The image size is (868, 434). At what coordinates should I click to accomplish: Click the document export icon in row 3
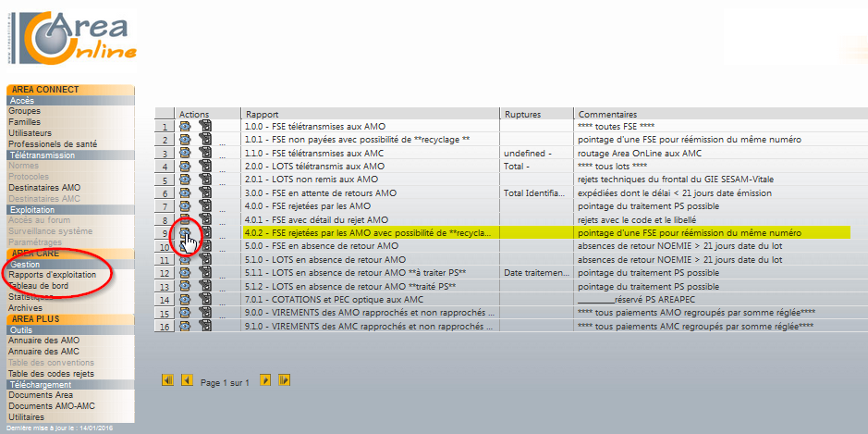click(x=205, y=153)
